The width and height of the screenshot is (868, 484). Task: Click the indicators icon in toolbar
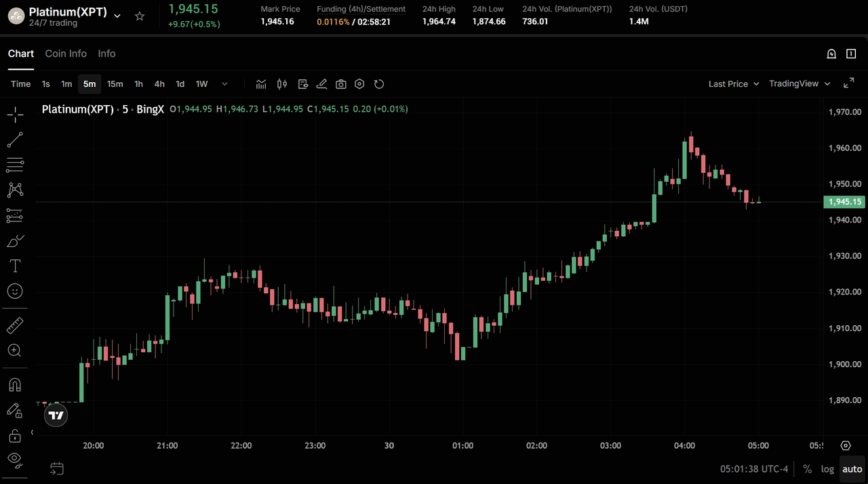click(x=261, y=84)
